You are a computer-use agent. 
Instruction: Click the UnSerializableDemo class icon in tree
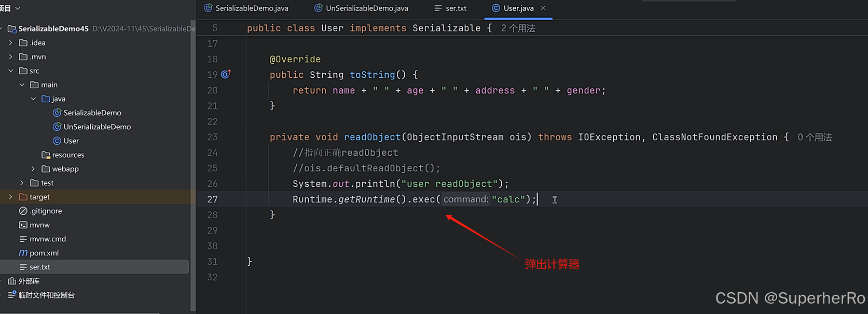(57, 127)
